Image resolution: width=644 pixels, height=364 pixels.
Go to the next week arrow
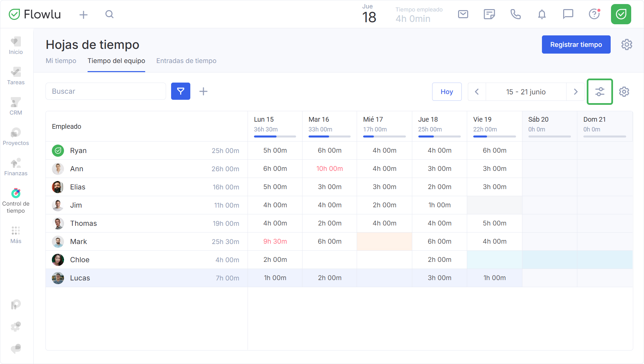click(x=576, y=92)
